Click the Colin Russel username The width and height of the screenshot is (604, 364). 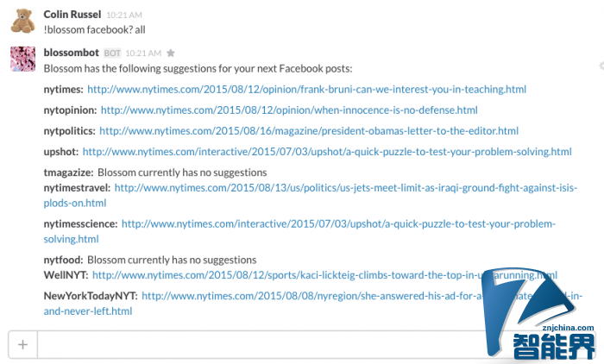tap(72, 15)
